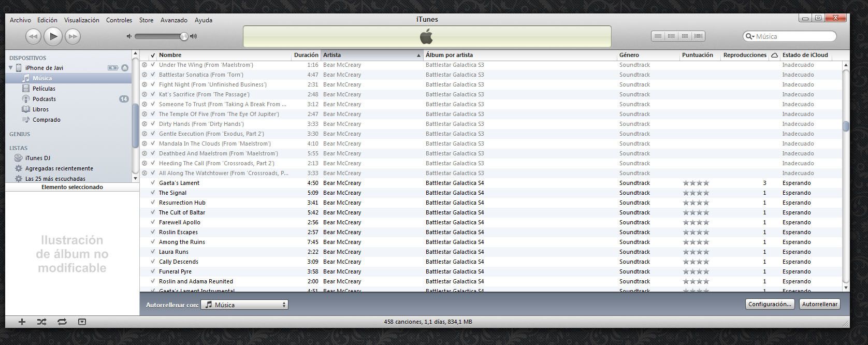Switch to grid view

click(685, 36)
